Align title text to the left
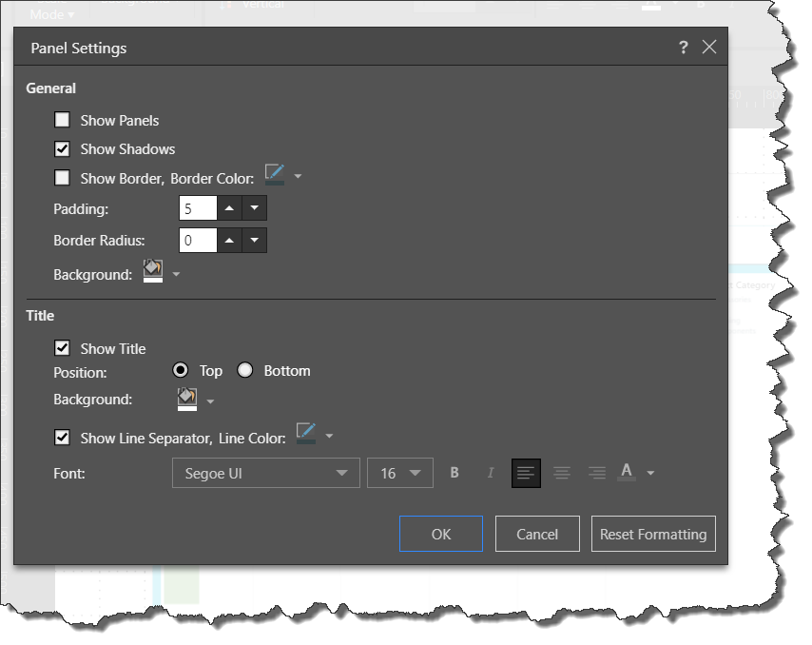Image resolution: width=812 pixels, height=645 pixels. coord(526,473)
